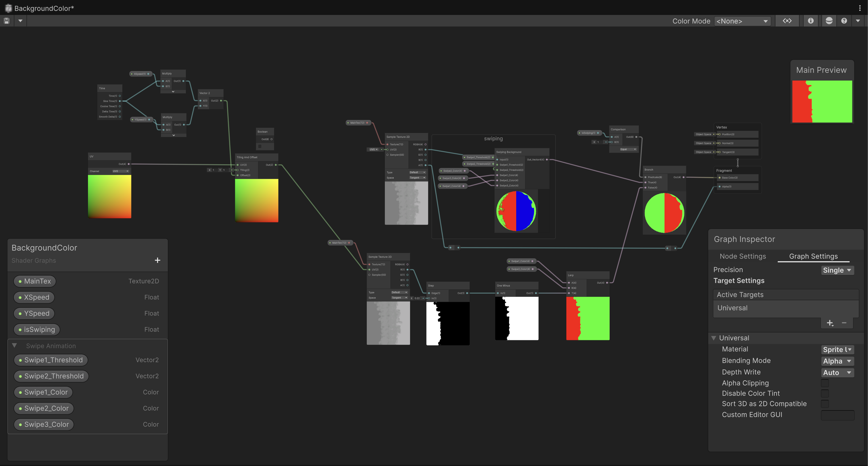Enable the Alpha Clipping checkbox

coord(825,383)
